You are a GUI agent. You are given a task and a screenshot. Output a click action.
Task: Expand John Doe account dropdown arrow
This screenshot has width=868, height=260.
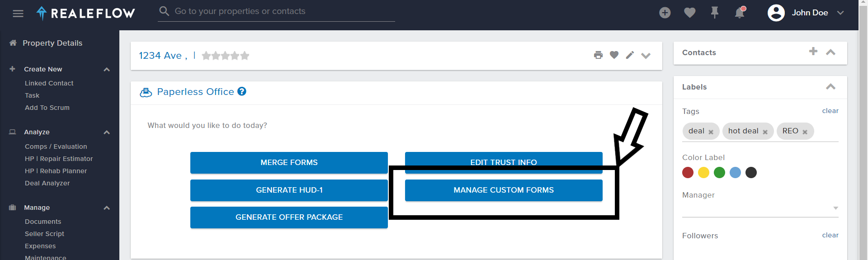point(840,13)
